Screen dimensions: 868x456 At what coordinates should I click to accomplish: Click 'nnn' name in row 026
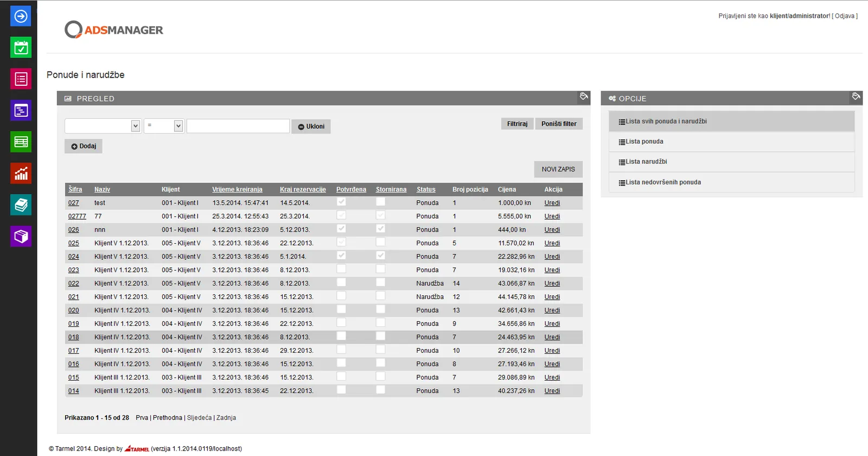tap(100, 230)
